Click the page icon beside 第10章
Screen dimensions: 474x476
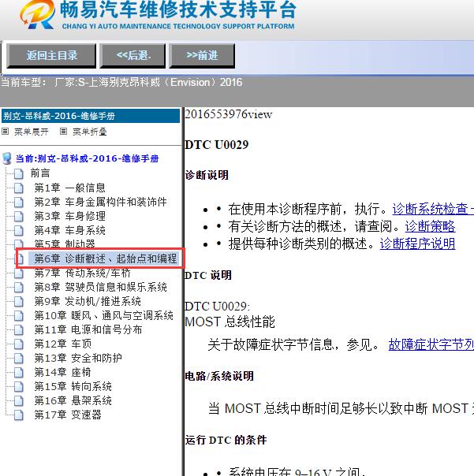(19, 316)
